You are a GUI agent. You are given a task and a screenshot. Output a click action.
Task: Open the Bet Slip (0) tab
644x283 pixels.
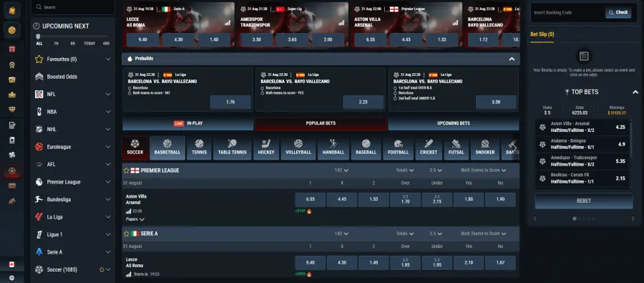pyautogui.click(x=542, y=34)
